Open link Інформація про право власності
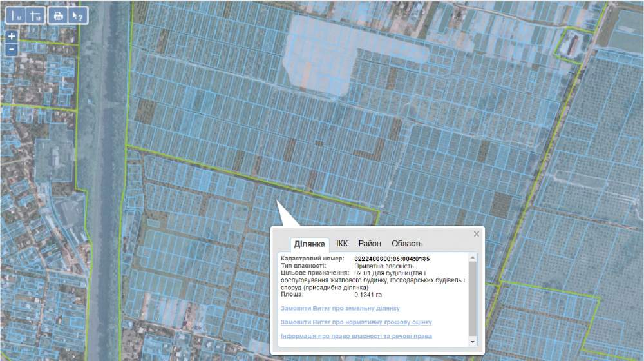 click(356, 337)
